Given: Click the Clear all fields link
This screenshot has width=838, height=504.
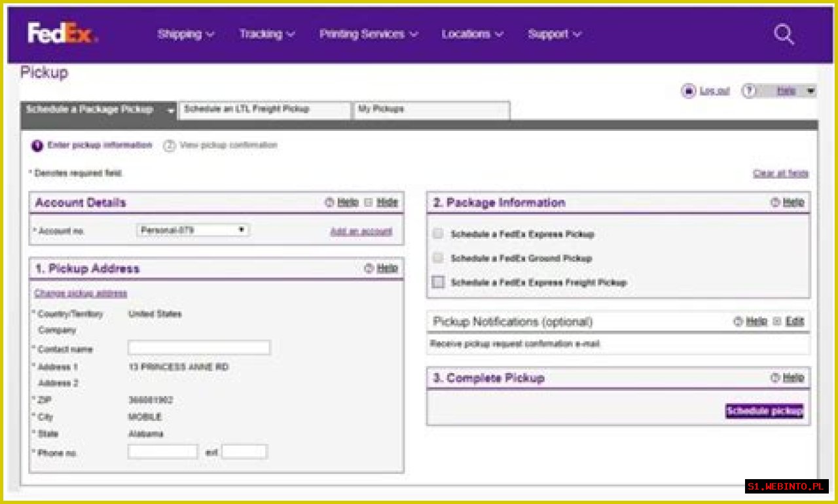Looking at the screenshot, I should click(x=781, y=173).
